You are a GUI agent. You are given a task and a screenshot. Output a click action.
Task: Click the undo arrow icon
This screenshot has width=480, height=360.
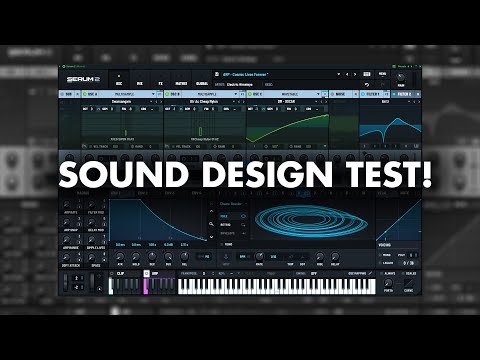pos(367,85)
